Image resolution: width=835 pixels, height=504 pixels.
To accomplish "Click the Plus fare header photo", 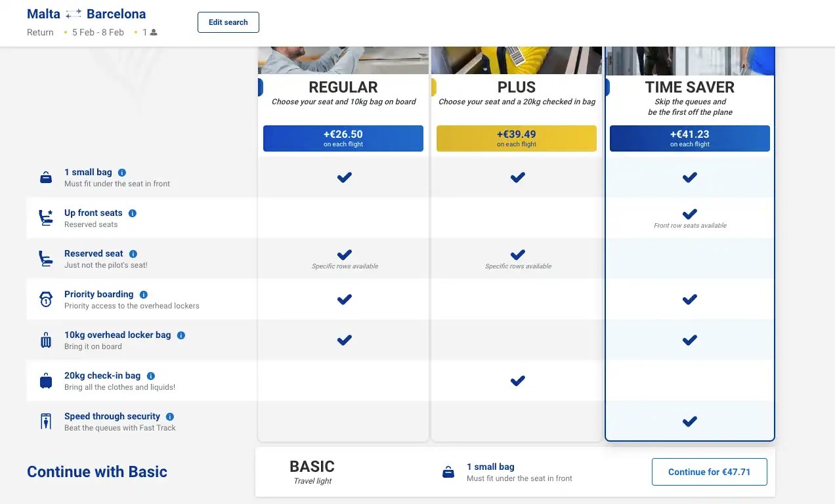I will click(517, 60).
